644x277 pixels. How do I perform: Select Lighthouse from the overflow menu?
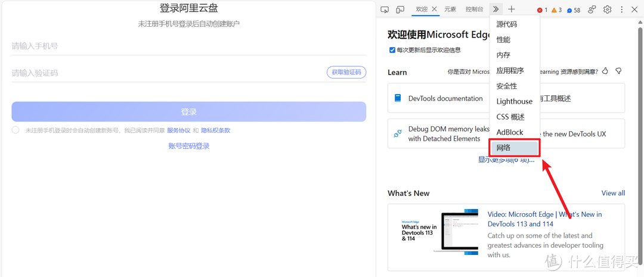[x=515, y=101]
